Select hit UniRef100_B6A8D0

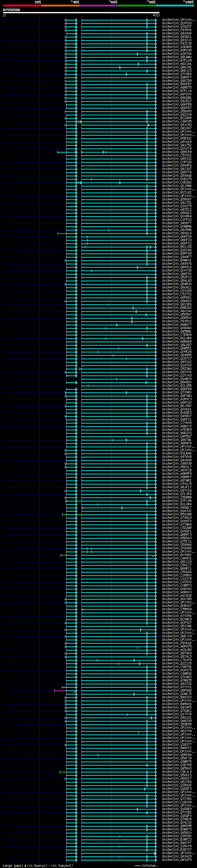coord(177,382)
